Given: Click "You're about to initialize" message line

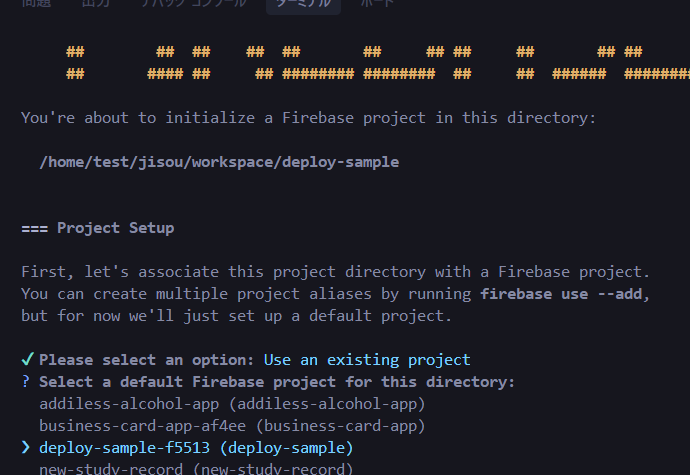Looking at the screenshot, I should [x=308, y=118].
